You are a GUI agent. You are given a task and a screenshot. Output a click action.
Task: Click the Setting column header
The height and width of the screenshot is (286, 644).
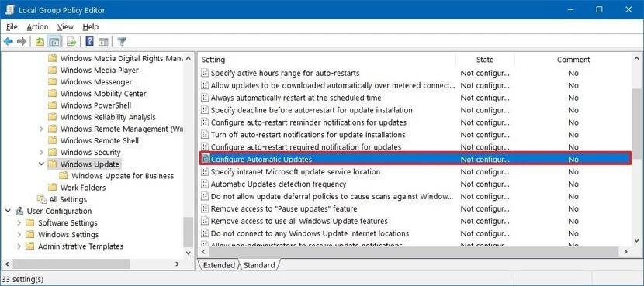point(327,60)
